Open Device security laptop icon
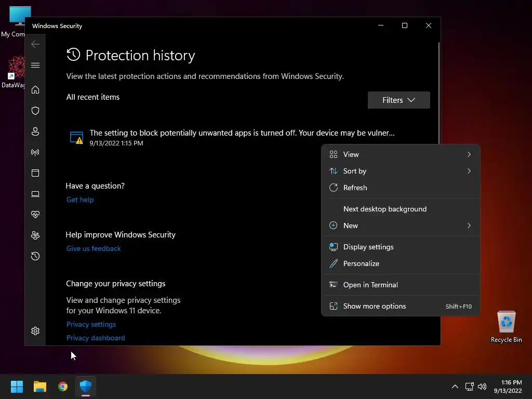532x399 pixels. pos(35,194)
